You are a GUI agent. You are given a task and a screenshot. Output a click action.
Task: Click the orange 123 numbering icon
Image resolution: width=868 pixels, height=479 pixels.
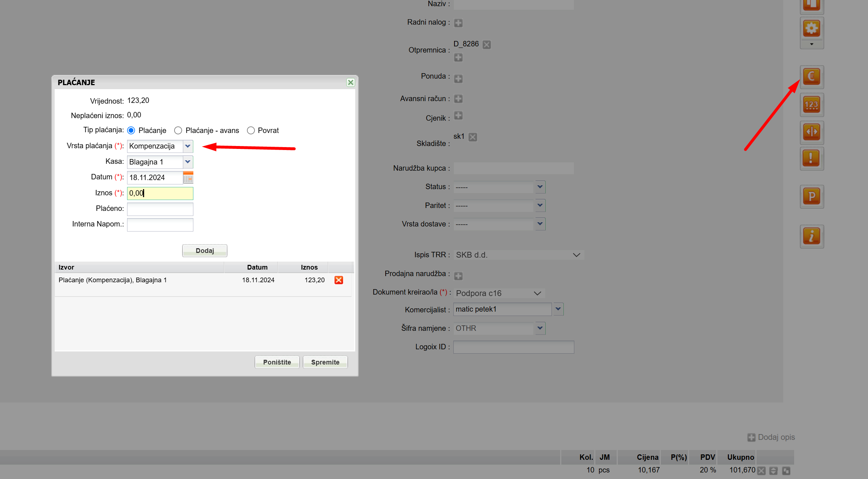click(811, 105)
